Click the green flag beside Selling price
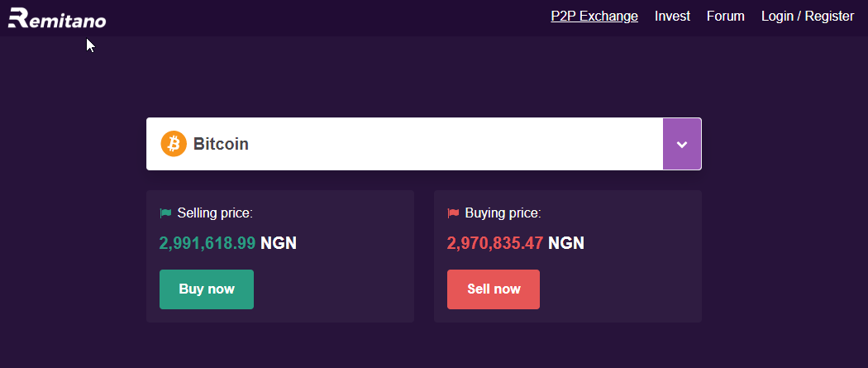 point(165,213)
